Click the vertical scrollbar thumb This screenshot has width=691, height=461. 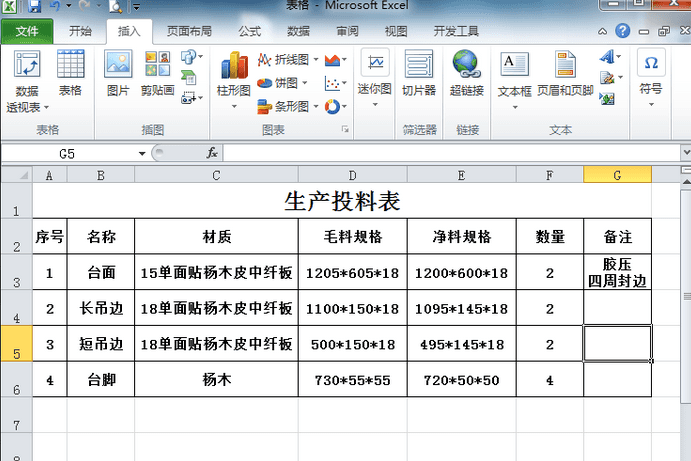click(686, 296)
